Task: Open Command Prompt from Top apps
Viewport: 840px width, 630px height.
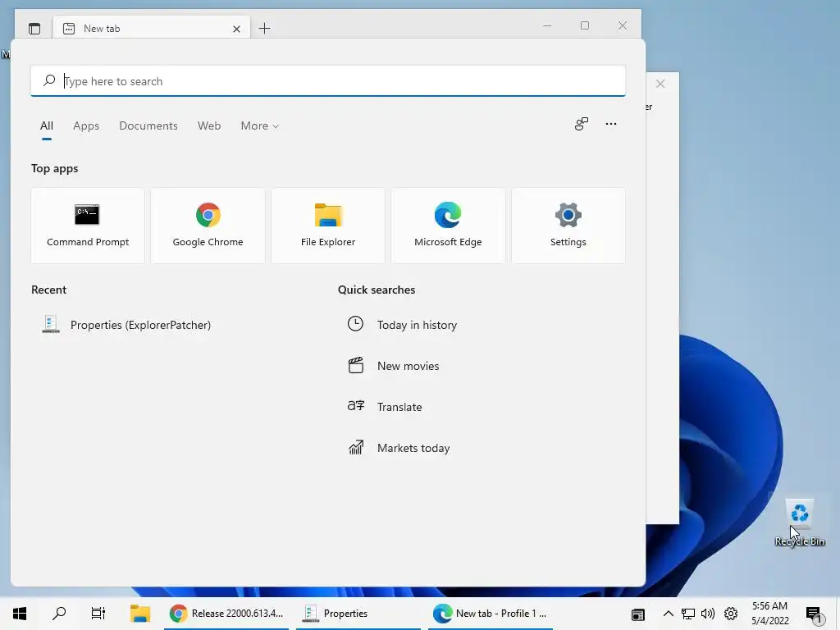Action: pyautogui.click(x=88, y=226)
